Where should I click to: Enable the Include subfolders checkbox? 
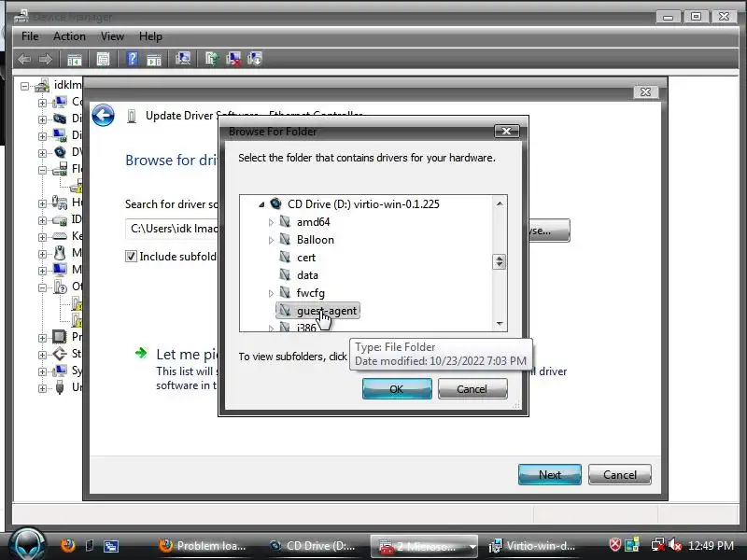[131, 256]
